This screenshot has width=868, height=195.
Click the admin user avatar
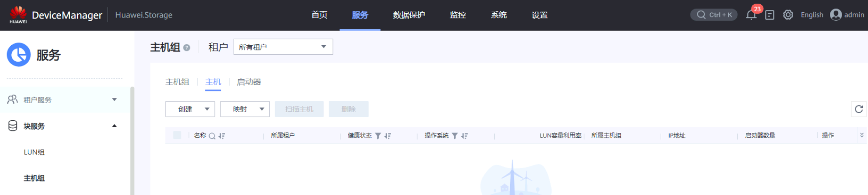(836, 15)
